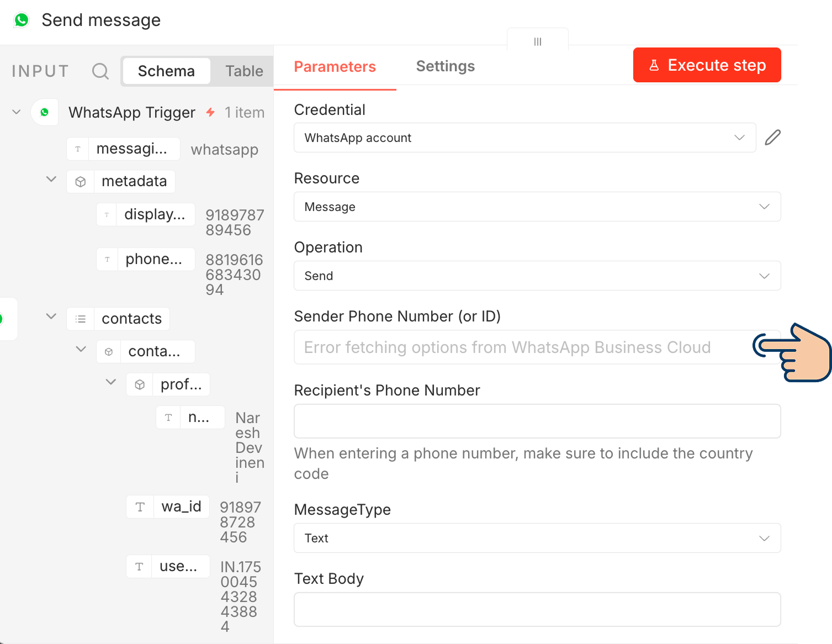Collapse the prof... tree item
832x644 pixels.
point(111,382)
